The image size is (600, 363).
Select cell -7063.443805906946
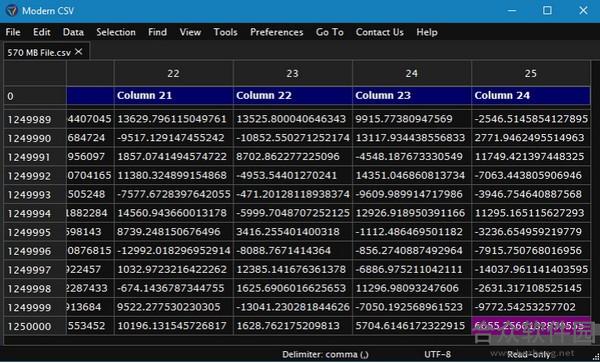tap(531, 175)
